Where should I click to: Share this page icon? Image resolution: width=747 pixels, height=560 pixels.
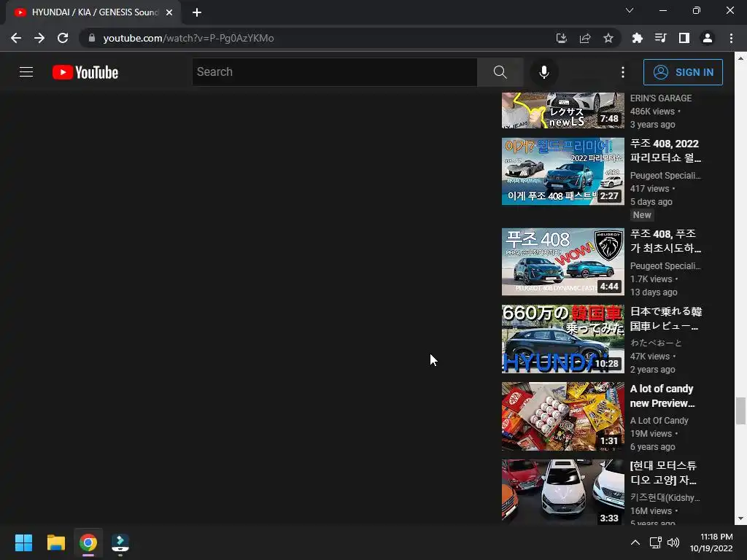[585, 38]
